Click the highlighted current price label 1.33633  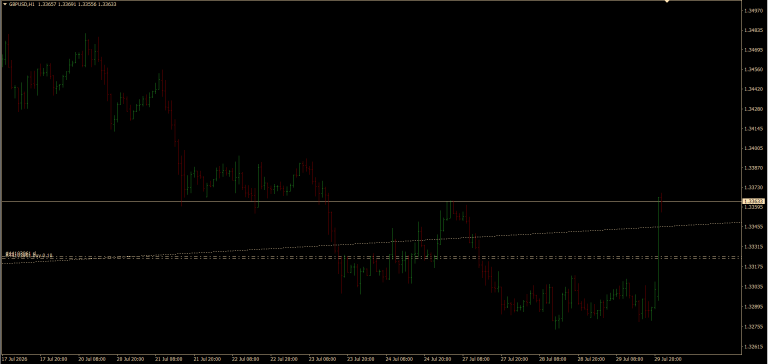tap(754, 201)
